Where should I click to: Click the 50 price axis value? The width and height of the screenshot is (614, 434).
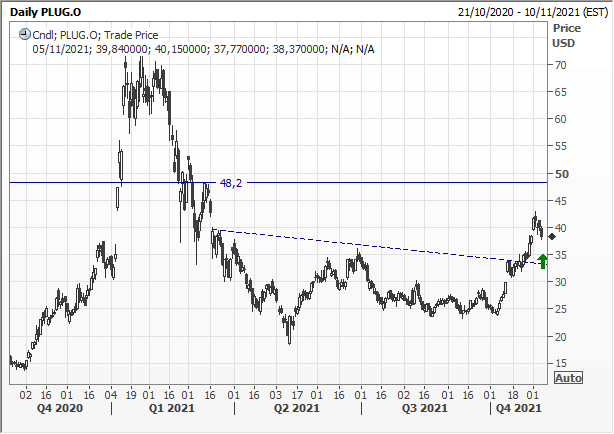pyautogui.click(x=561, y=174)
